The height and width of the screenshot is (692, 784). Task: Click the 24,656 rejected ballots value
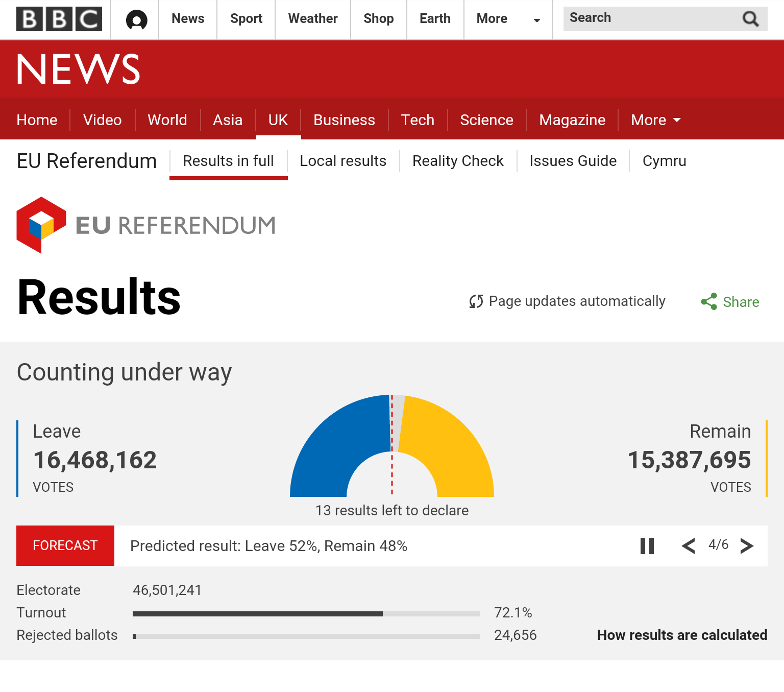516,635
